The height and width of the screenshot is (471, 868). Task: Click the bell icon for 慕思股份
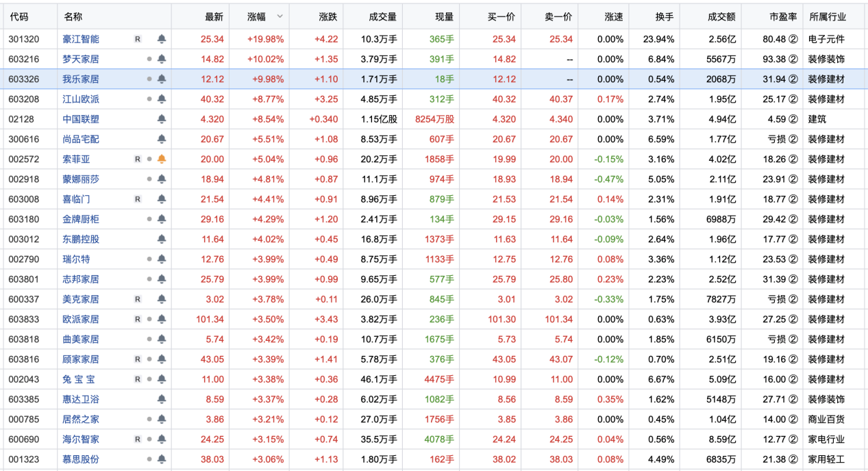tap(162, 459)
